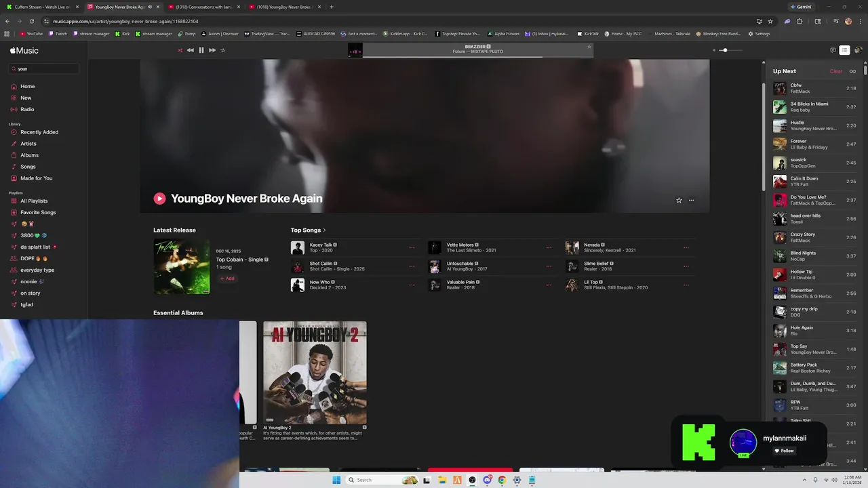Image resolution: width=868 pixels, height=488 pixels.
Task: Open more options for Untouchable
Action: [549, 266]
